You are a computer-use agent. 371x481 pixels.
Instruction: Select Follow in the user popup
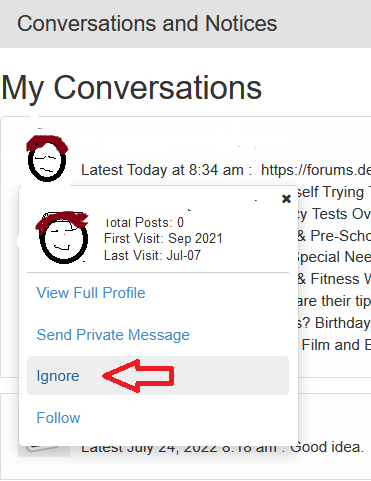tap(58, 418)
